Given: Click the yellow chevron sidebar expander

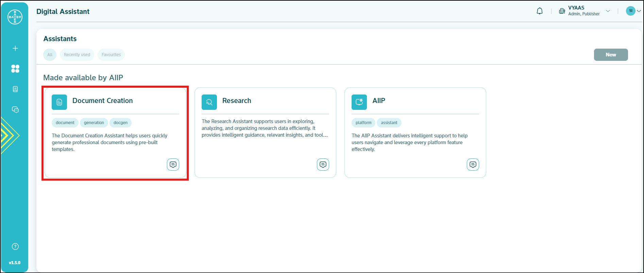Looking at the screenshot, I should click(x=10, y=135).
